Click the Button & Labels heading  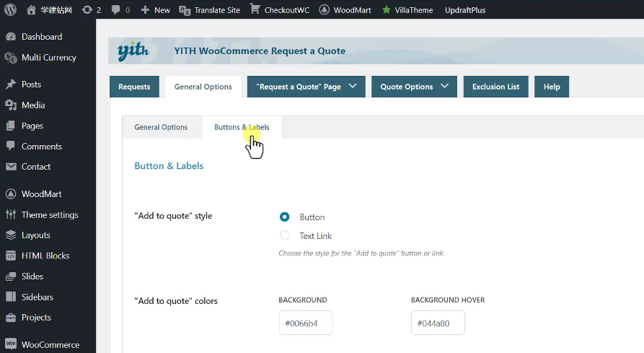(x=169, y=166)
